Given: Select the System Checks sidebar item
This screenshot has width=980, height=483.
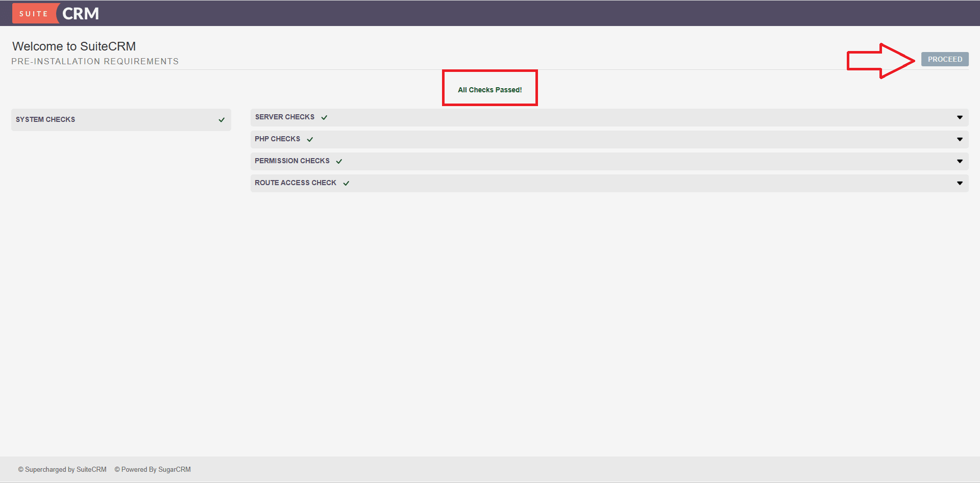Looking at the screenshot, I should click(x=45, y=119).
